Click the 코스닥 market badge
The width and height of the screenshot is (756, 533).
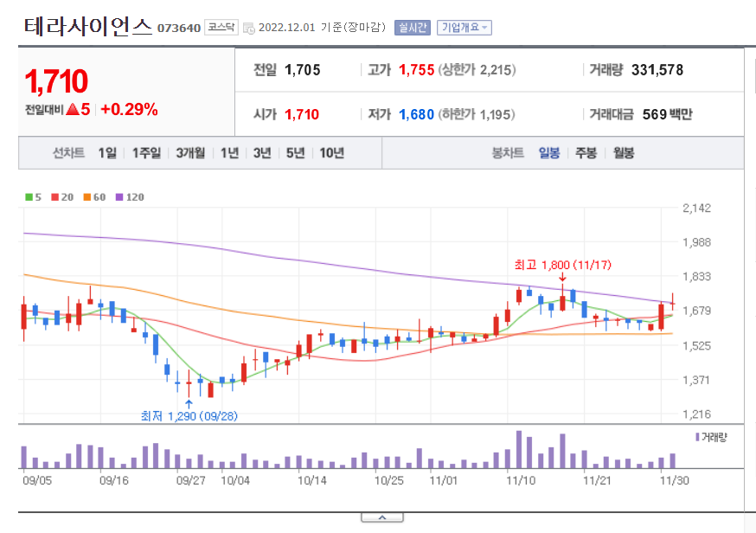tap(221, 27)
